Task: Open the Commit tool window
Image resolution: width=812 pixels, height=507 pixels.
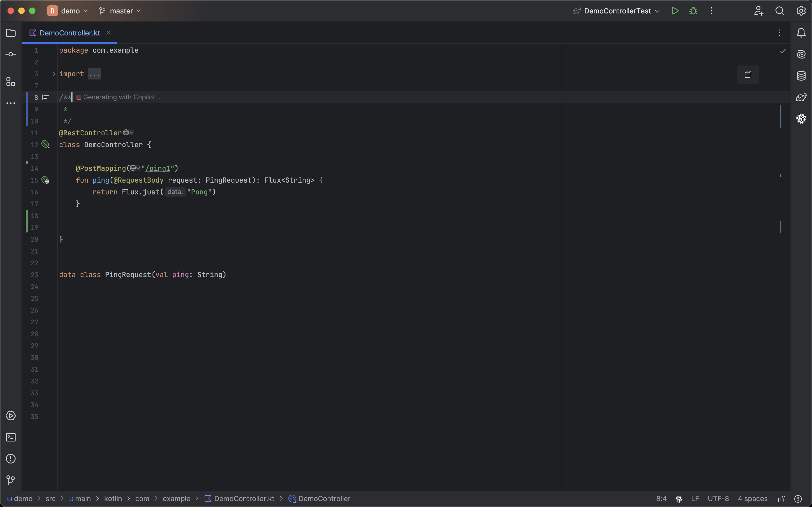Action: (11, 54)
